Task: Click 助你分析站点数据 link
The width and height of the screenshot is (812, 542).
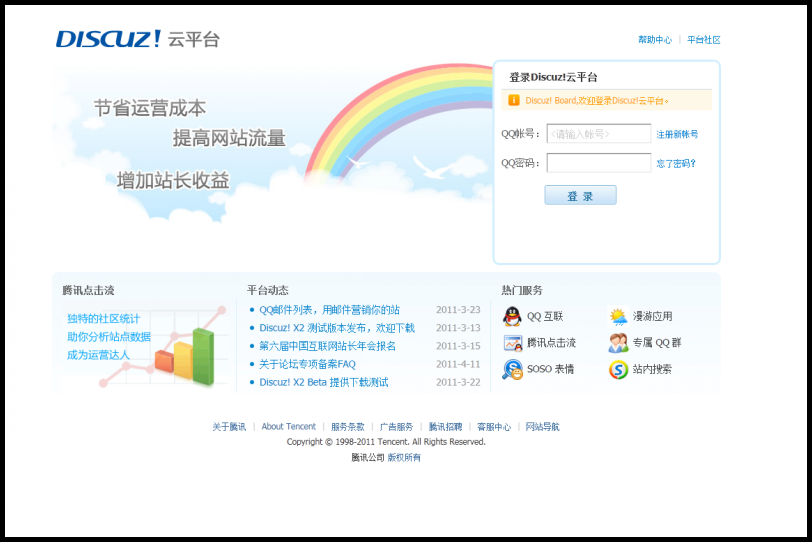Action: click(109, 336)
